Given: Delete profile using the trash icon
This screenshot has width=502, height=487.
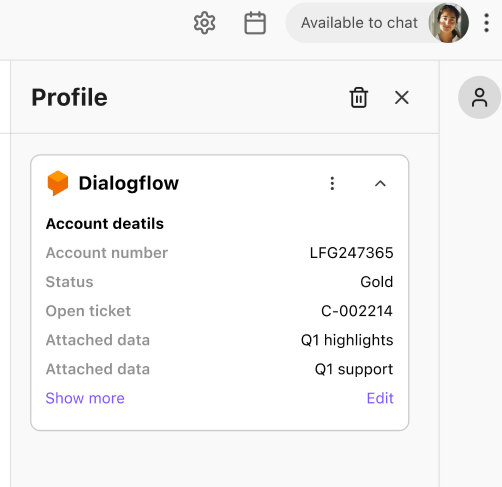Looking at the screenshot, I should [x=359, y=97].
